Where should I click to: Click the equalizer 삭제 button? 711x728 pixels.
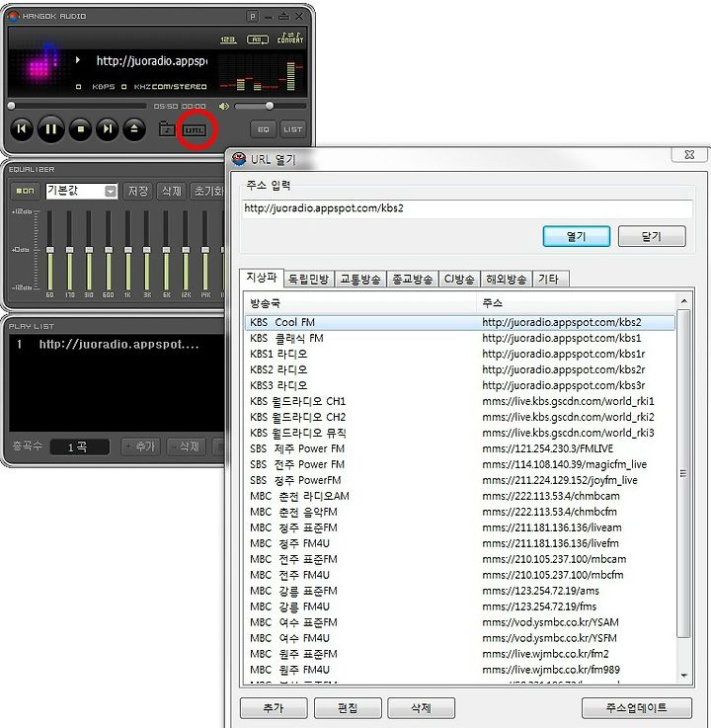click(x=171, y=191)
